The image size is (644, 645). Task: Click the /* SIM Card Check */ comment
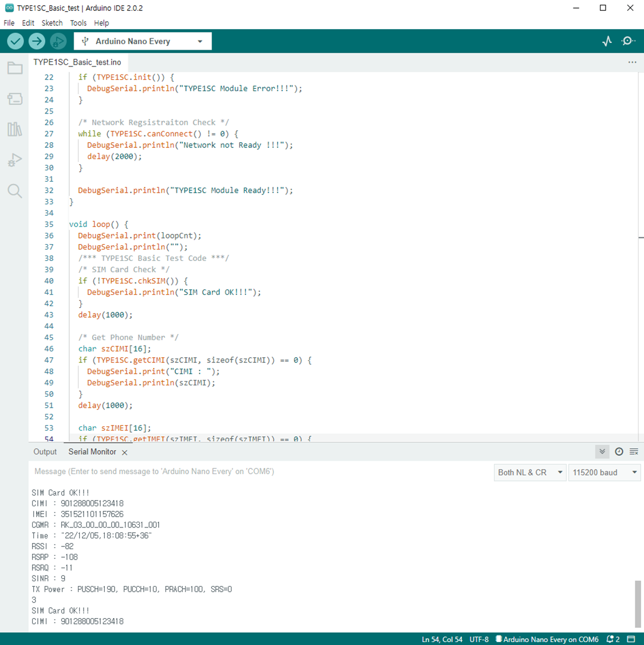click(x=124, y=269)
